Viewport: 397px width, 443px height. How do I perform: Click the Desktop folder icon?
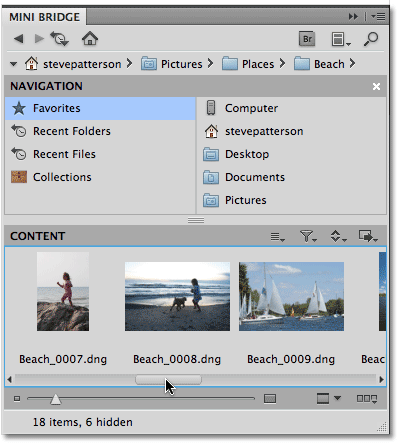point(211,154)
